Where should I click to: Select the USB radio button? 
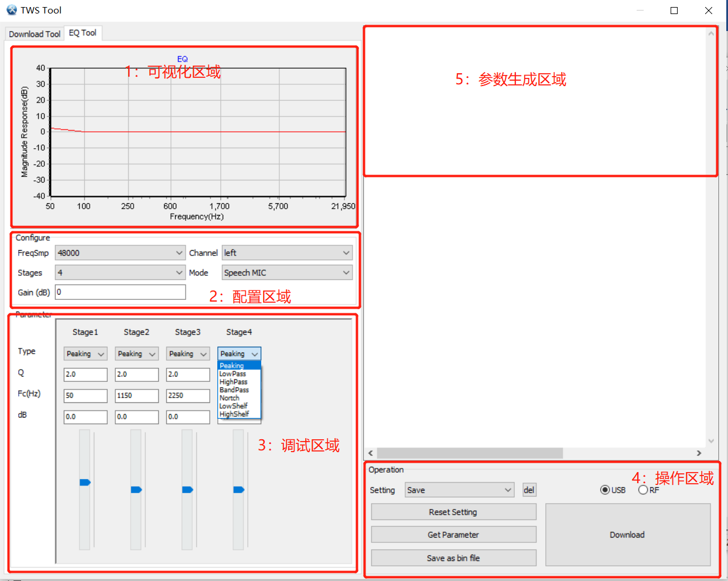(605, 490)
